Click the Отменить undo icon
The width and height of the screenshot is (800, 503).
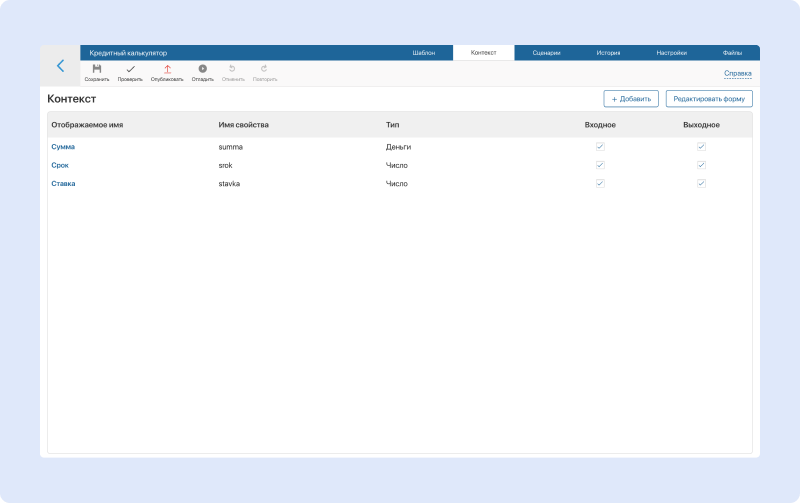coord(232,69)
